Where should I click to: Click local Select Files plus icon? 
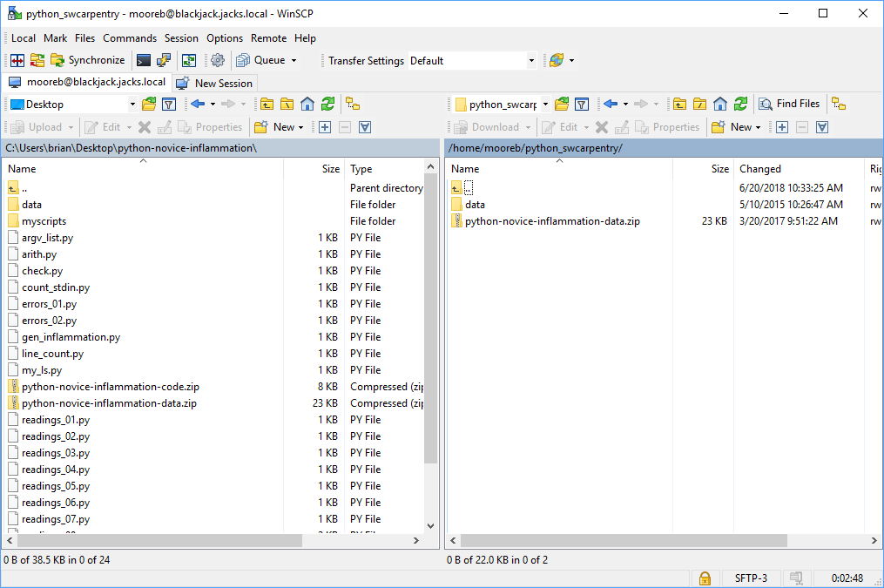(325, 127)
